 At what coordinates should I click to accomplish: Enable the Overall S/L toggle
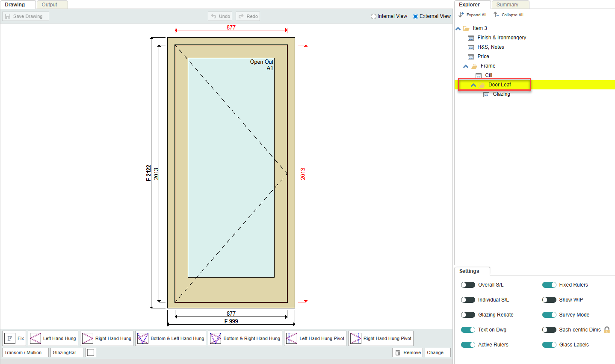pos(468,285)
